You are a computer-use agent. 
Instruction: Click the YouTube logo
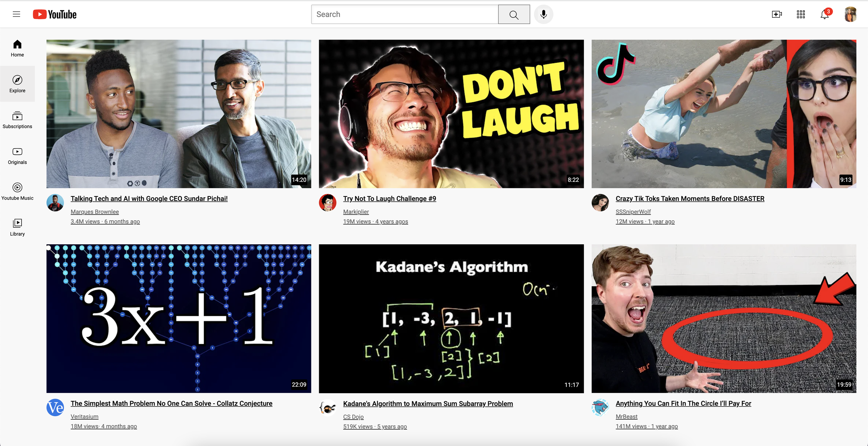tap(55, 14)
